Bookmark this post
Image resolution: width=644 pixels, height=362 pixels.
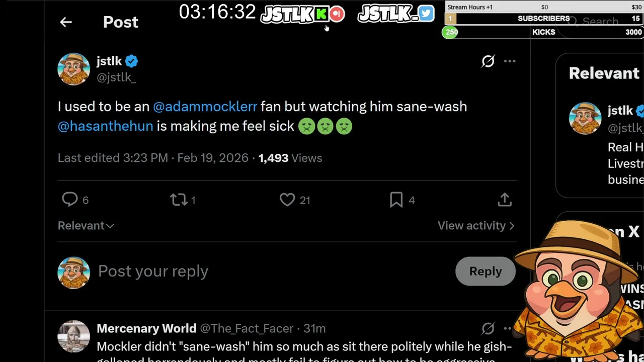click(396, 200)
